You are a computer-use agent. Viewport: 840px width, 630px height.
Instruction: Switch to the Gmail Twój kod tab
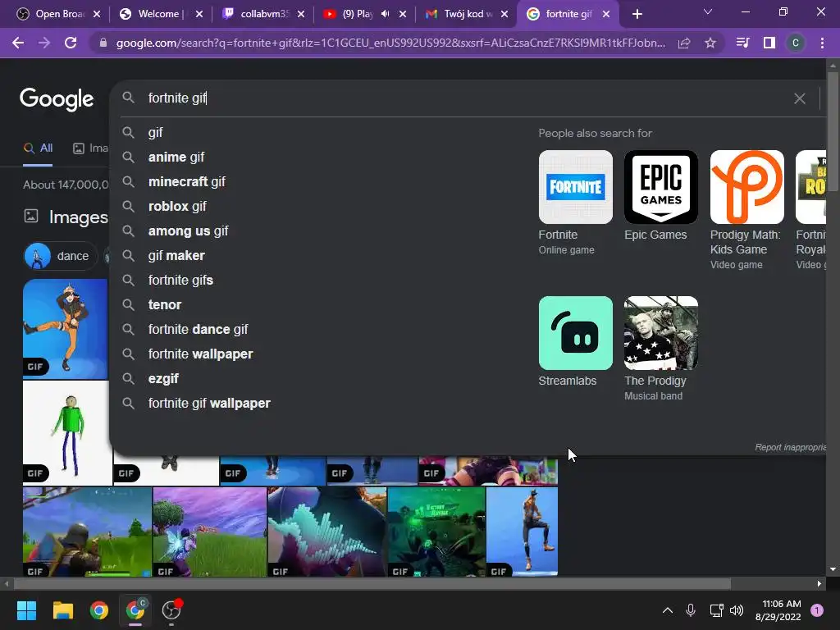tap(467, 14)
